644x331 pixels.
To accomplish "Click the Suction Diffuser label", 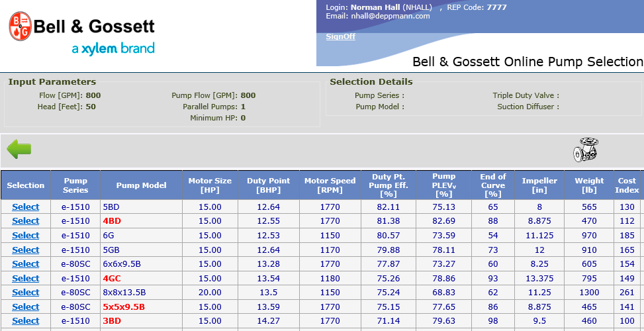I will point(528,107).
